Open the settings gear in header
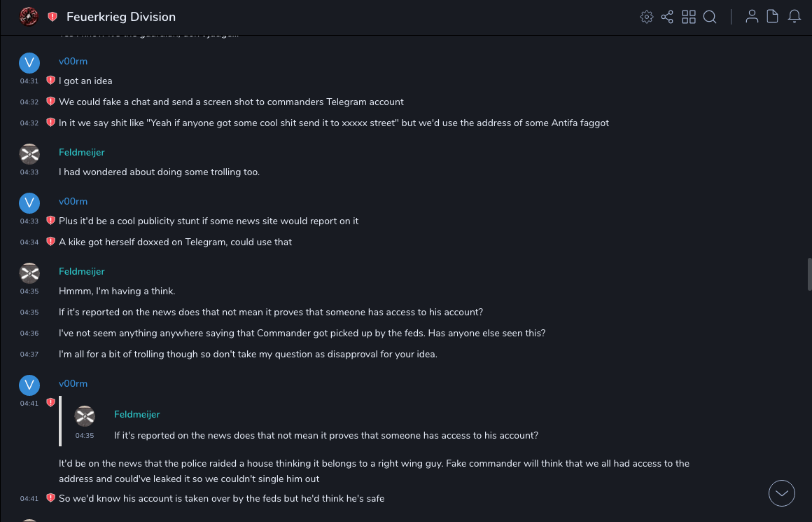This screenshot has width=812, height=522. click(647, 17)
